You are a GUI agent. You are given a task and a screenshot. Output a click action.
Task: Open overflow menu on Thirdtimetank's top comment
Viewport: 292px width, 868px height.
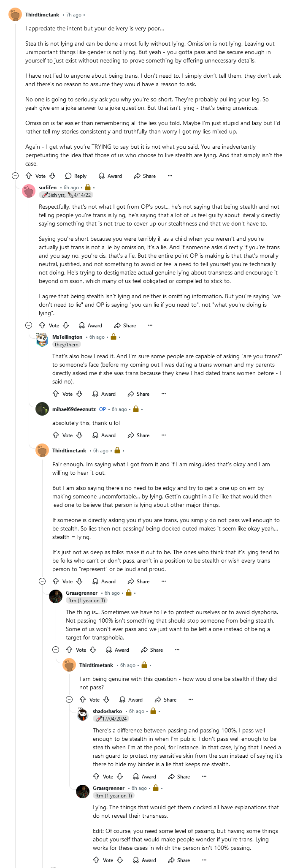170,176
